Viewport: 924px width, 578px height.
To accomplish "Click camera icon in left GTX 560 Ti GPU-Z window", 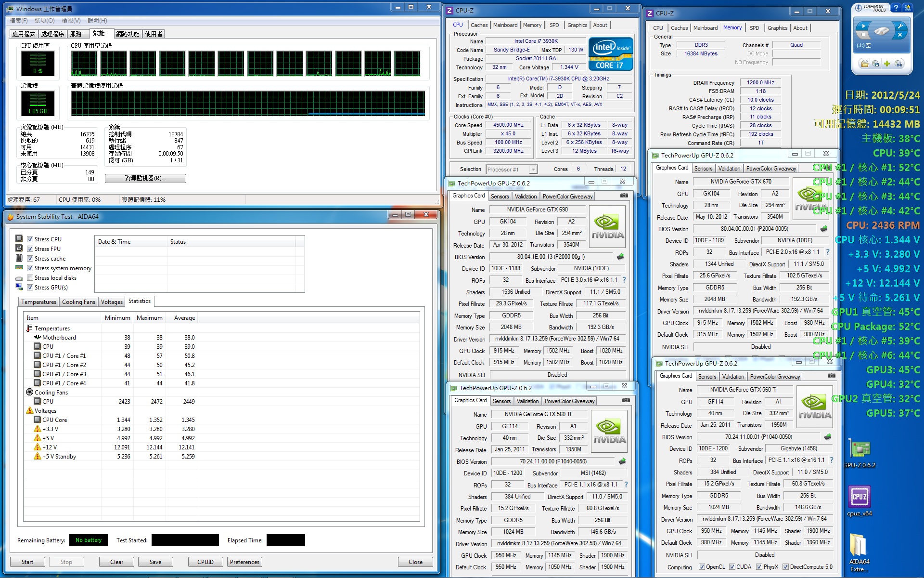I will (x=626, y=400).
